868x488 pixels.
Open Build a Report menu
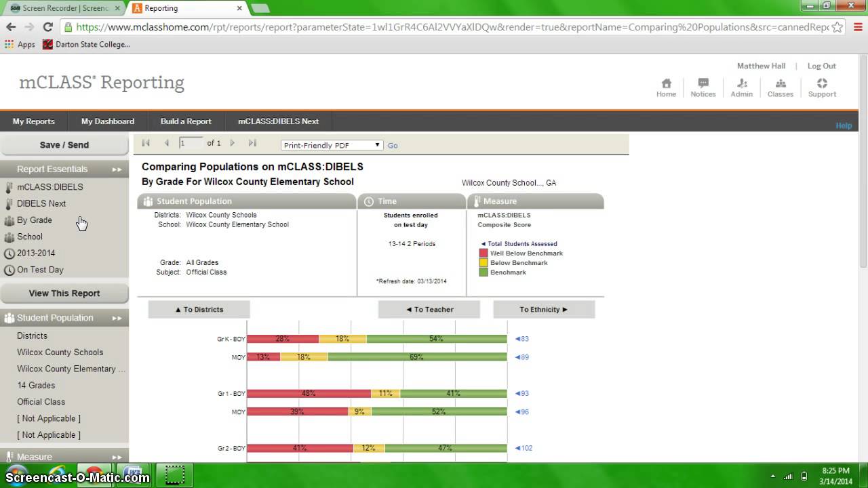point(186,121)
